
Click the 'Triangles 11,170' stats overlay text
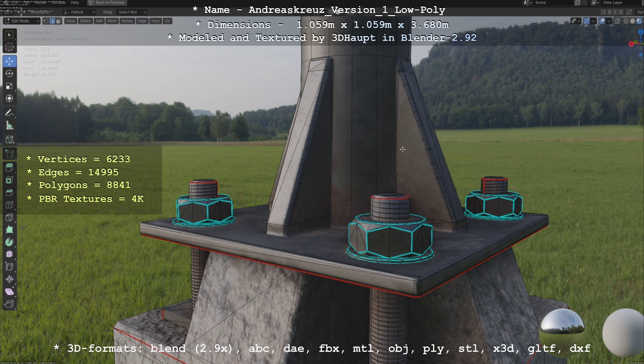[38, 73]
